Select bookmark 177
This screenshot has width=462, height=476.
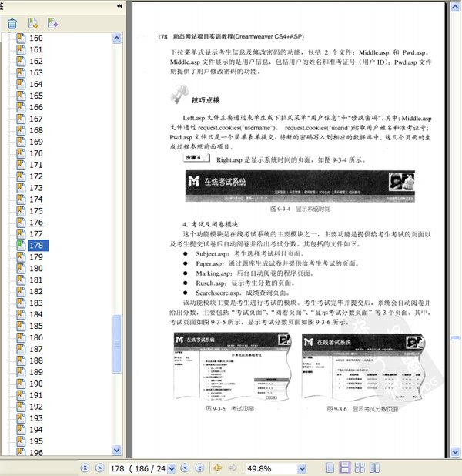pyautogui.click(x=36, y=234)
